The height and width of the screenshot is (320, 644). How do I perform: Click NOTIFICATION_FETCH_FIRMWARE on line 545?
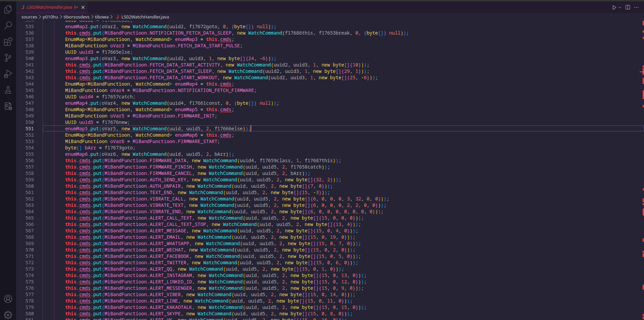click(x=216, y=90)
